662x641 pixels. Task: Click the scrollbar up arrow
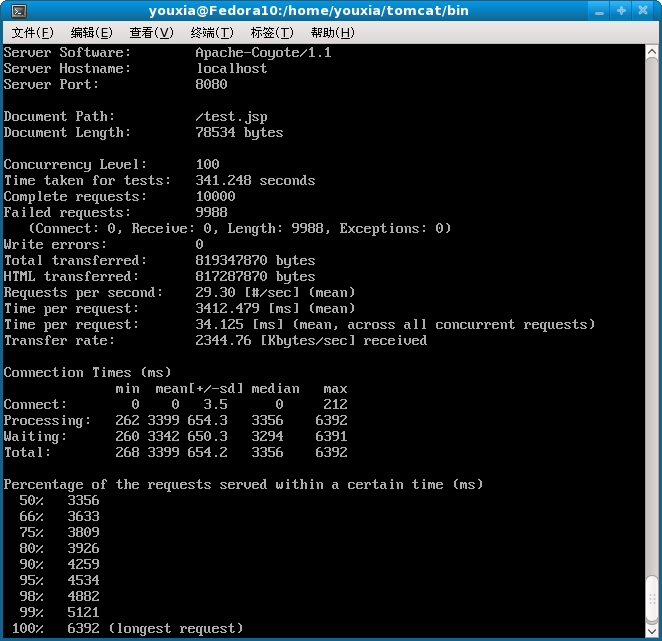tap(652, 52)
